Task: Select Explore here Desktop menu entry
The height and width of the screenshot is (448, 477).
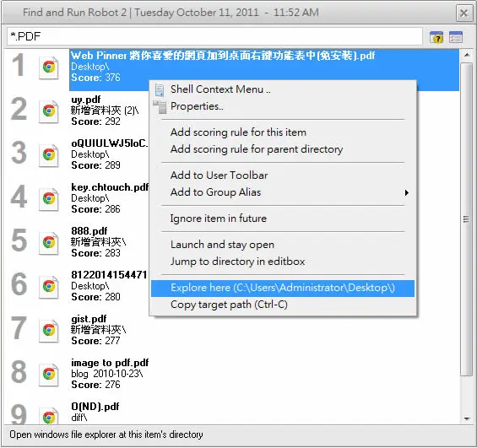Action: [x=283, y=288]
